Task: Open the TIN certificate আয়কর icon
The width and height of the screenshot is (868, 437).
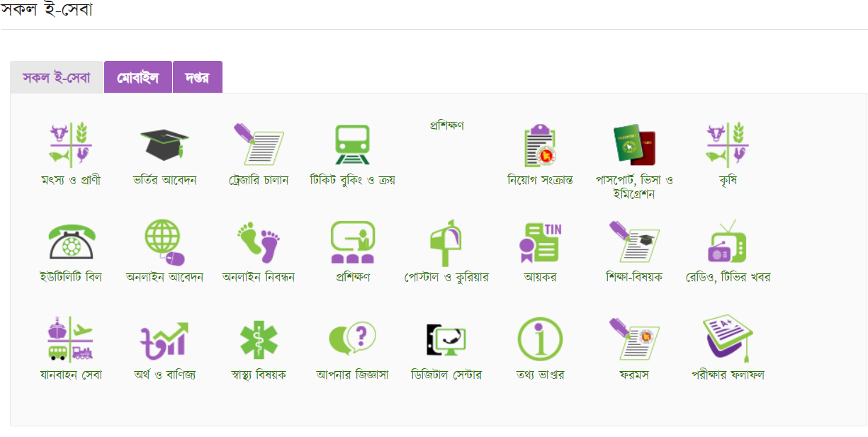Action: (x=540, y=243)
